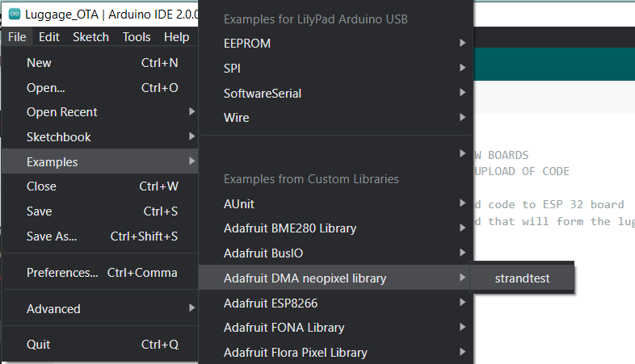Expand SoftwareSerial examples submenu arrow
Viewport: 635px width, 364px height.
pos(462,93)
